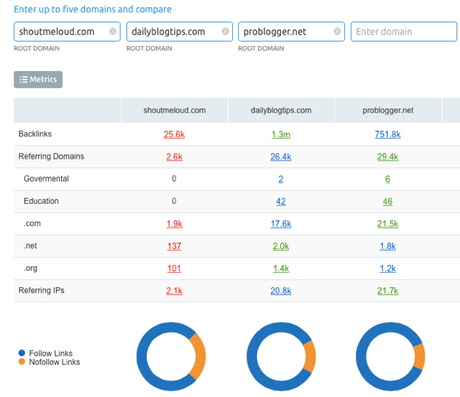Screen dimensions: 460x397
Task: Click the second donut chart (dailyblogtips.com)
Action: point(281,356)
